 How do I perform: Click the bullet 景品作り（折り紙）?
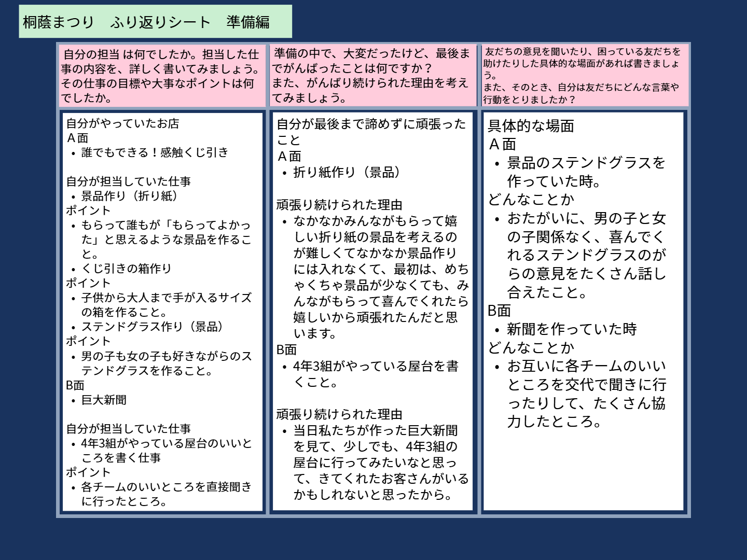point(130,196)
